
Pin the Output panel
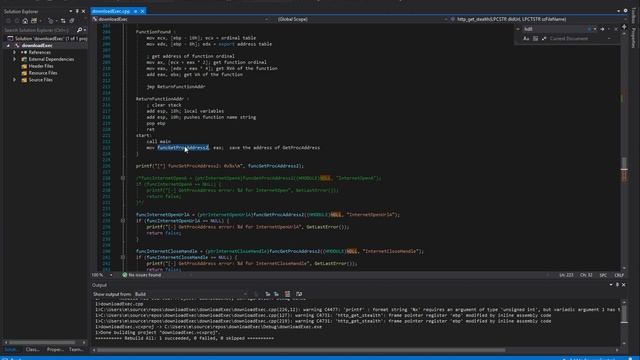[617, 285]
